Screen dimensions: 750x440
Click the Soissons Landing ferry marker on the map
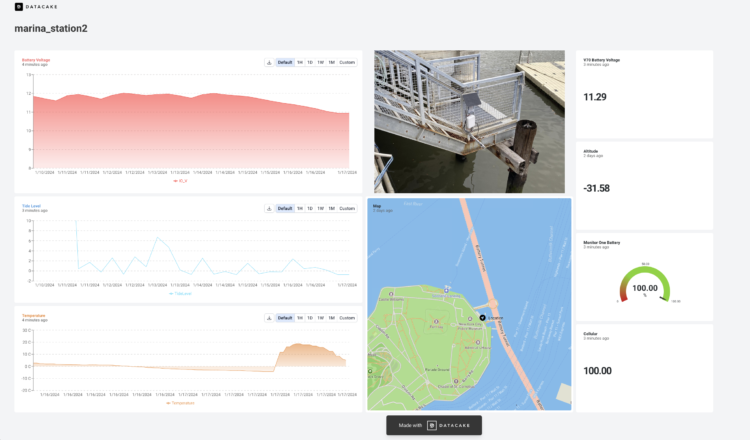(446, 290)
